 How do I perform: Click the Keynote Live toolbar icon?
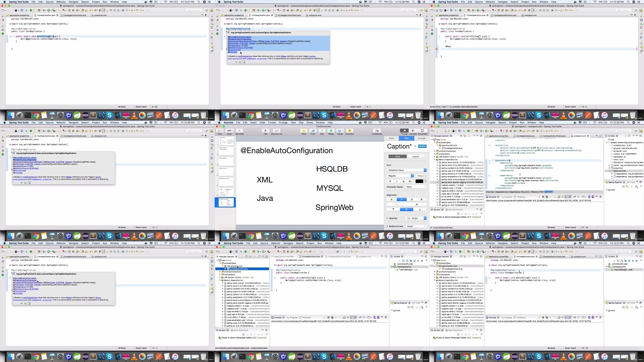[x=276, y=131]
